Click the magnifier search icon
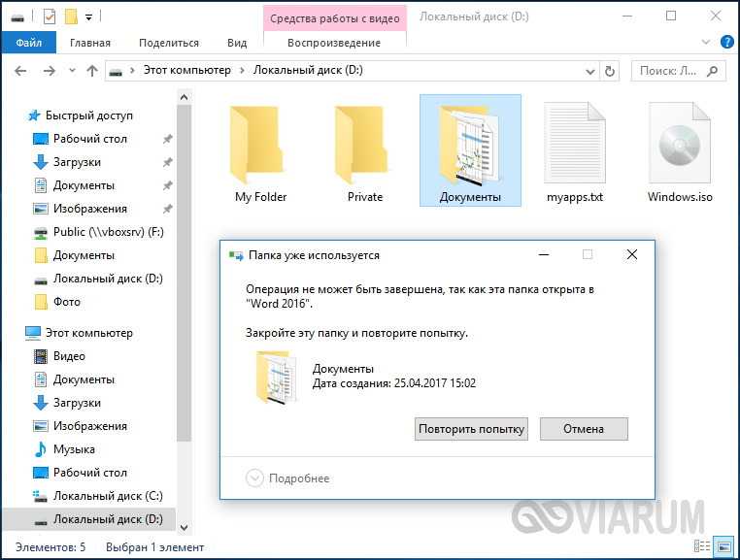Screen dimensions: 740x560 point(713,71)
